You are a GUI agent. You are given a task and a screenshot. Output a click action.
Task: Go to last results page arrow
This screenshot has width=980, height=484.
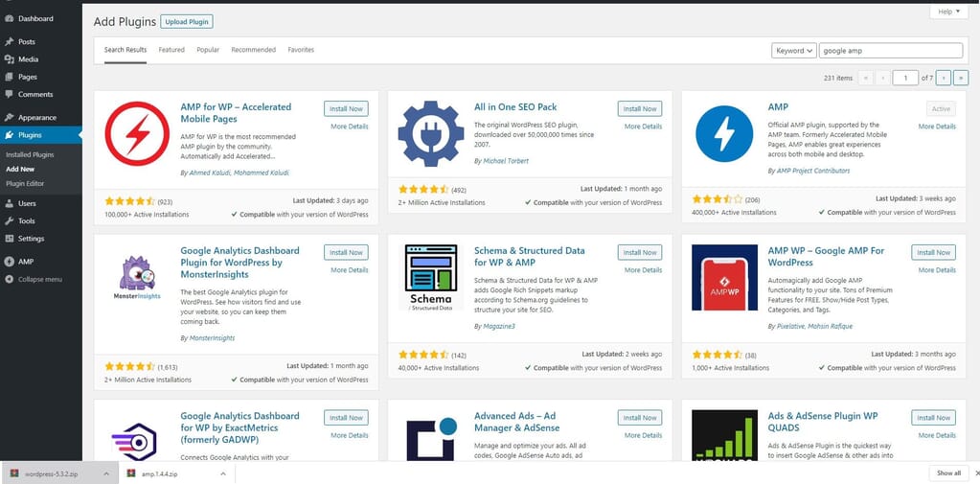(x=959, y=78)
